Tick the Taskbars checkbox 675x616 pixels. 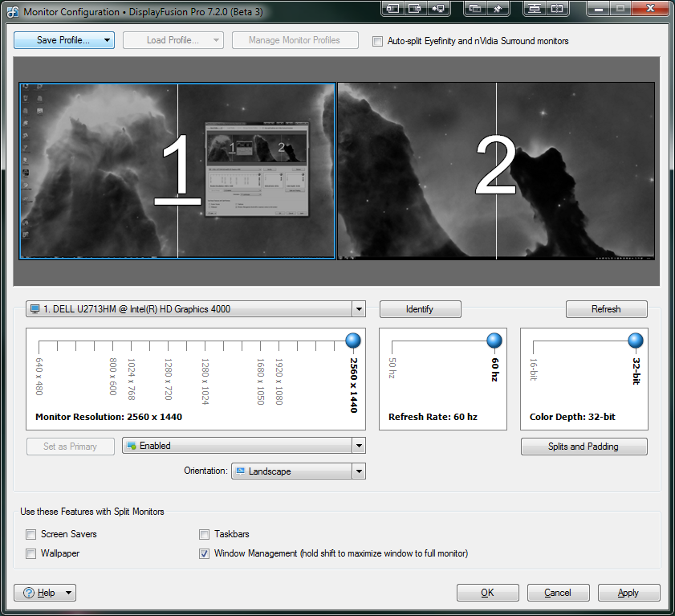pyautogui.click(x=205, y=534)
